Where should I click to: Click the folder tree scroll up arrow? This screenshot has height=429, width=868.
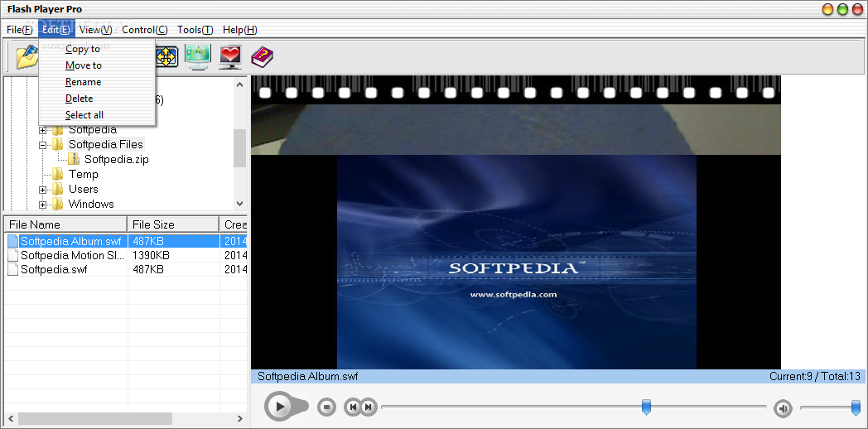point(239,84)
